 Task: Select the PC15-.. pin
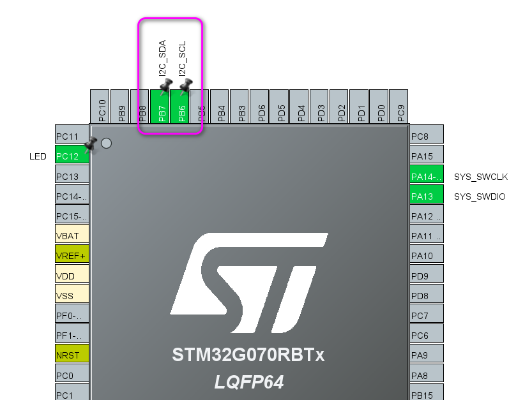pyautogui.click(x=72, y=214)
